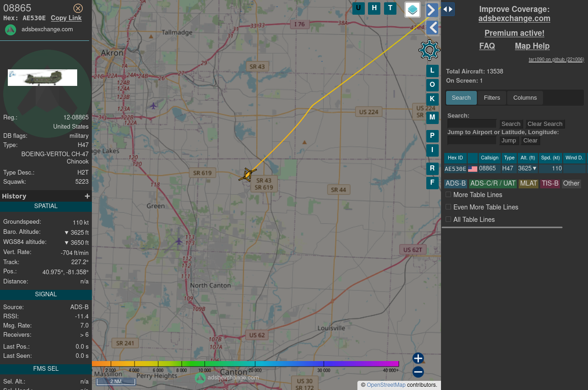
Task: Sort table by Alt. (ft) column
Action: pos(528,158)
